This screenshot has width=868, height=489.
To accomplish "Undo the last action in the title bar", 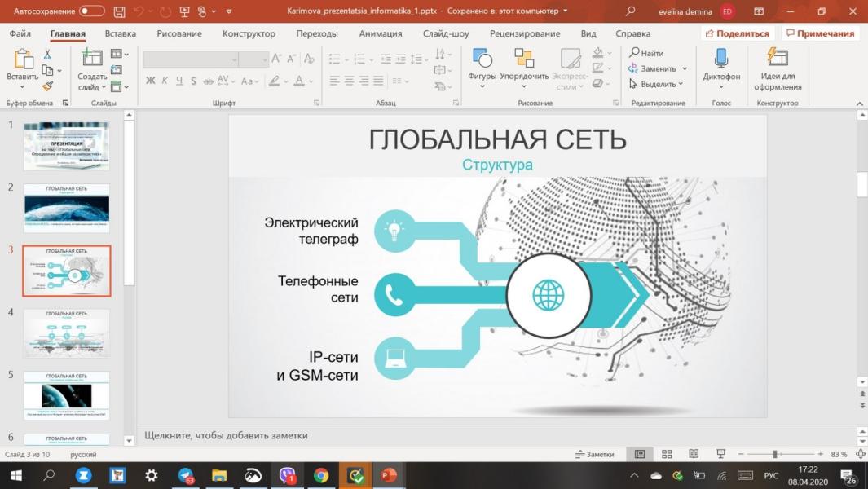I will (x=139, y=11).
